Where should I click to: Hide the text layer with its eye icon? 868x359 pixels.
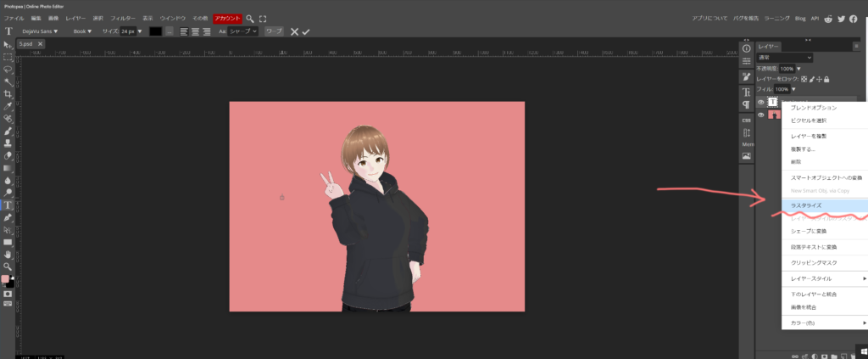(760, 102)
